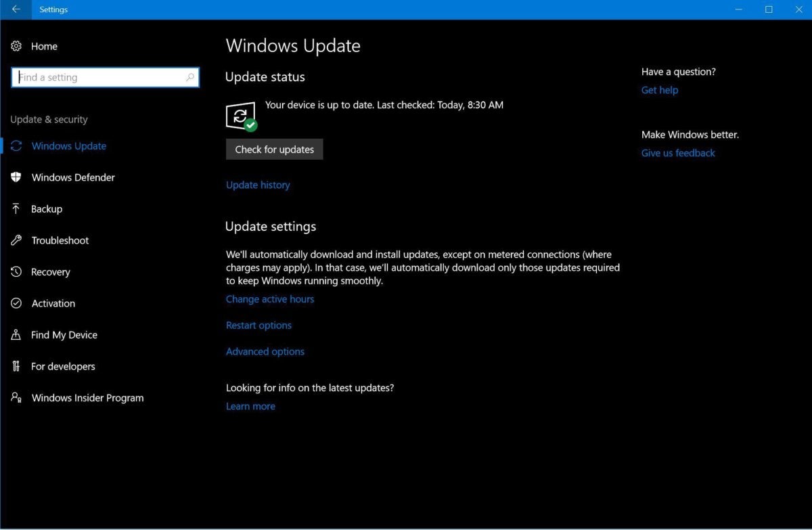Click 'Have a question?' text

pyautogui.click(x=679, y=72)
